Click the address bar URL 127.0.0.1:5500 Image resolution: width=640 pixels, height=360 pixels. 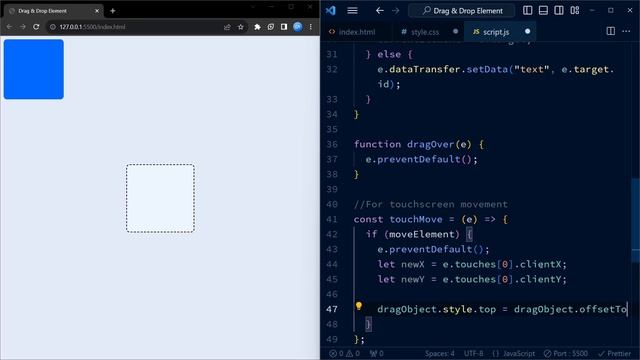pyautogui.click(x=92, y=27)
